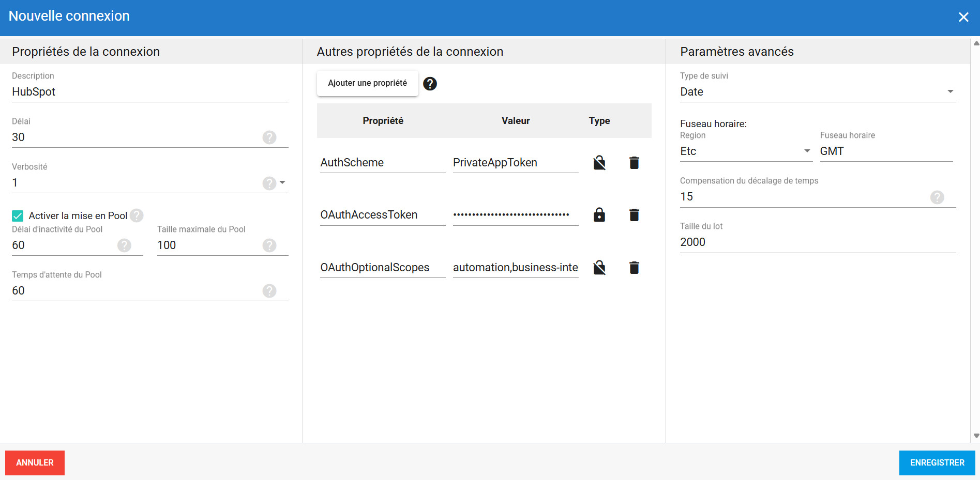Click the Ajouter une propriété button
Image resolution: width=980 pixels, height=480 pixels.
point(368,83)
